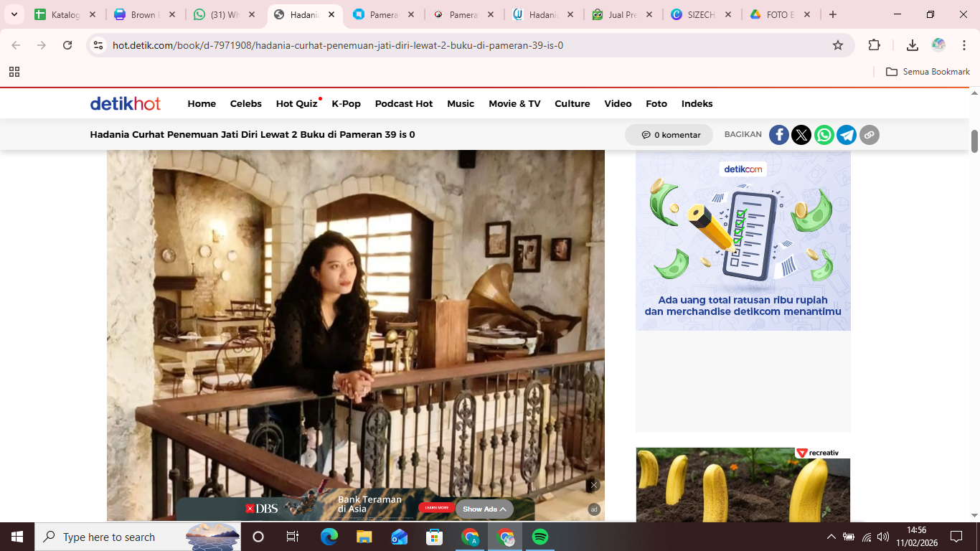The width and height of the screenshot is (980, 551).
Task: Share the article via WhatsApp icon
Action: pyautogui.click(x=824, y=135)
